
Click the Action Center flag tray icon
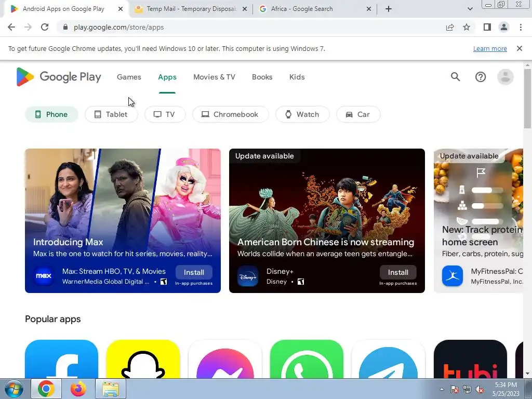(454, 390)
